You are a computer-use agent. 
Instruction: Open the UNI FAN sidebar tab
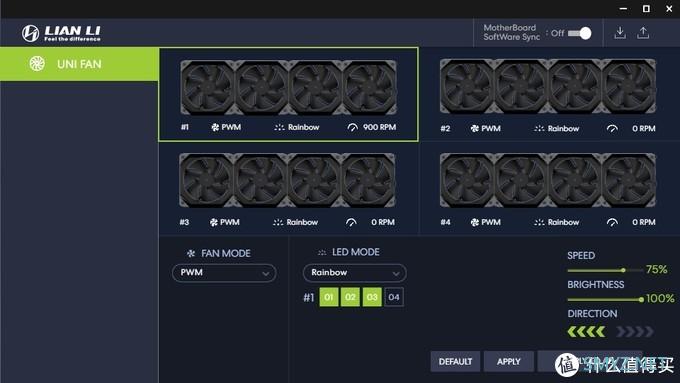click(79, 64)
